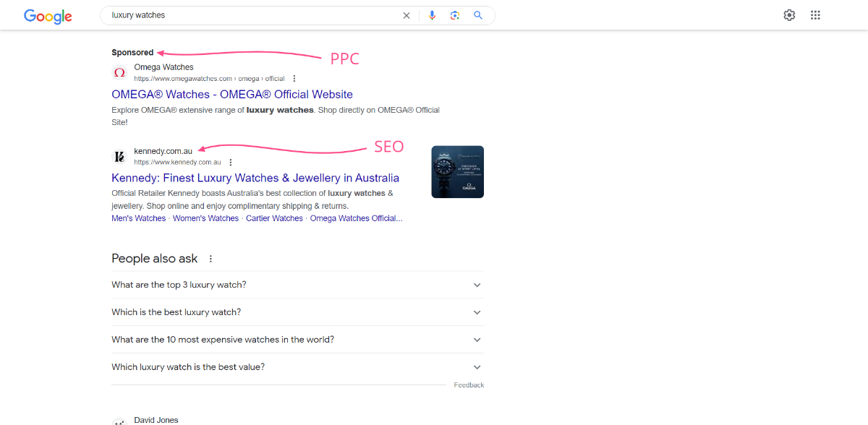Open the settings gear
Screen dimensions: 868x425
click(x=789, y=15)
